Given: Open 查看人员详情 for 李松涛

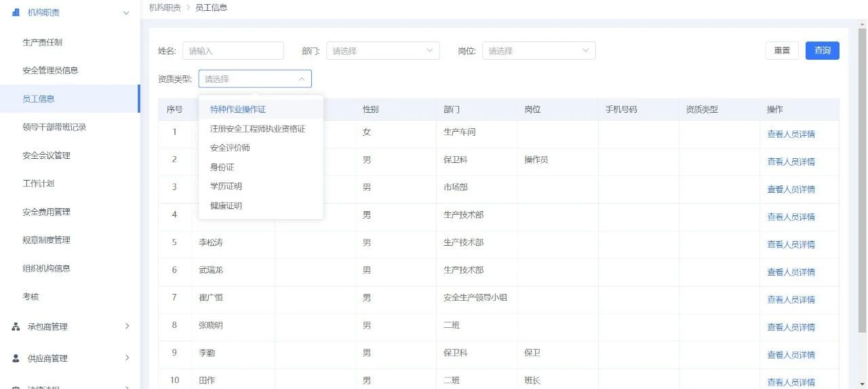Looking at the screenshot, I should (x=791, y=244).
